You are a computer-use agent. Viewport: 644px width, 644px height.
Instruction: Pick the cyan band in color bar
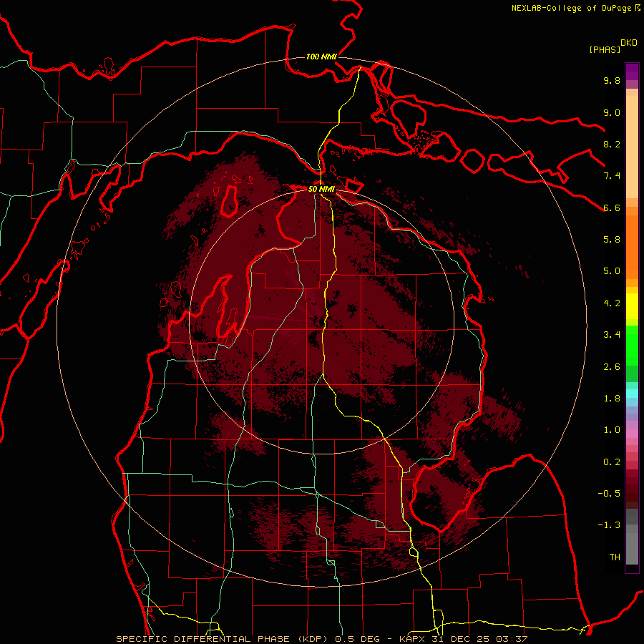[x=632, y=394]
